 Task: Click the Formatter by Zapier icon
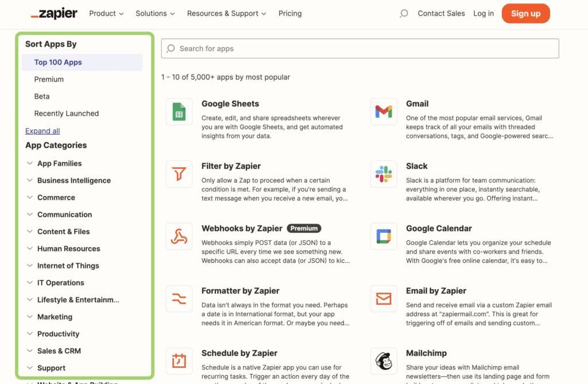coord(179,299)
